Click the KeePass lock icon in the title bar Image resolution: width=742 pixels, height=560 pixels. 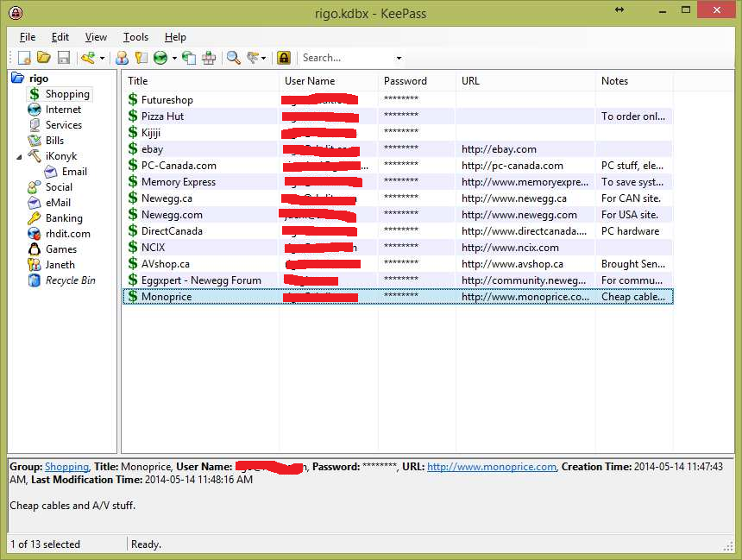16,13
